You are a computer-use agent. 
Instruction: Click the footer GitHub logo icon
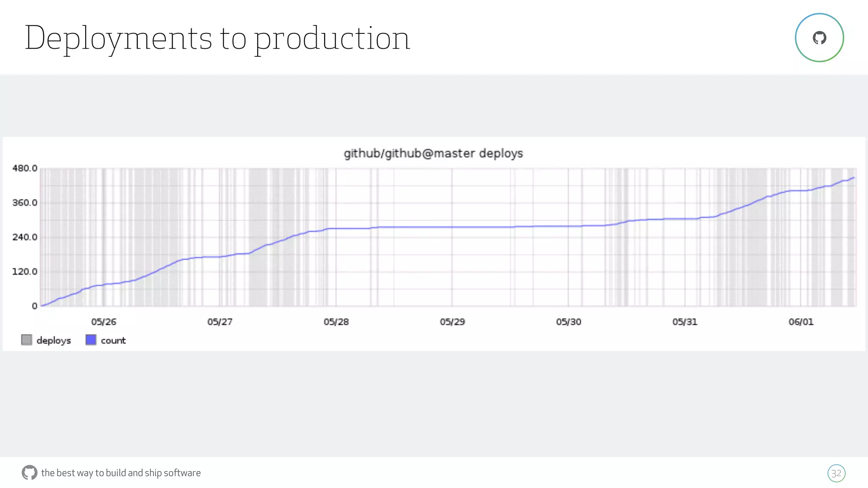pyautogui.click(x=29, y=472)
